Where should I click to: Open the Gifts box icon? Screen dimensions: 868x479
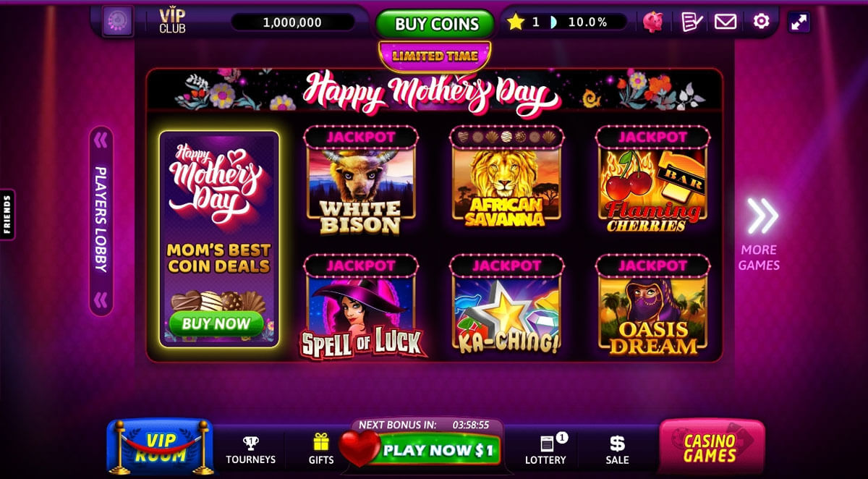click(x=321, y=449)
